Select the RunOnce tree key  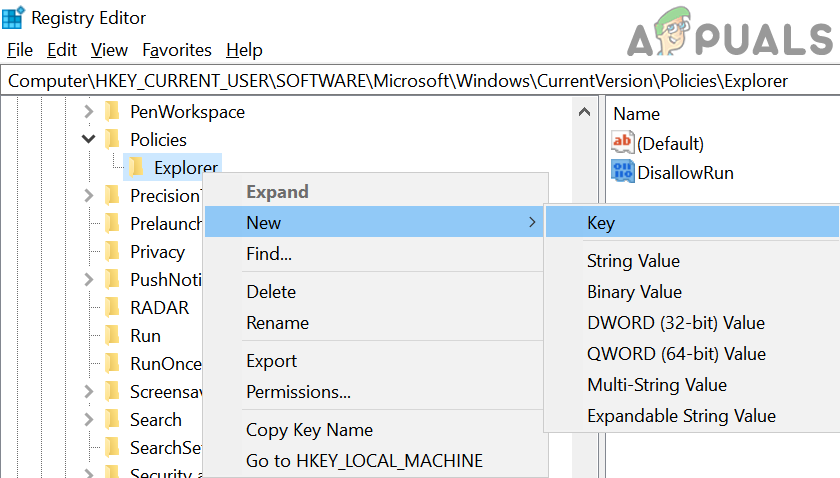(x=166, y=363)
